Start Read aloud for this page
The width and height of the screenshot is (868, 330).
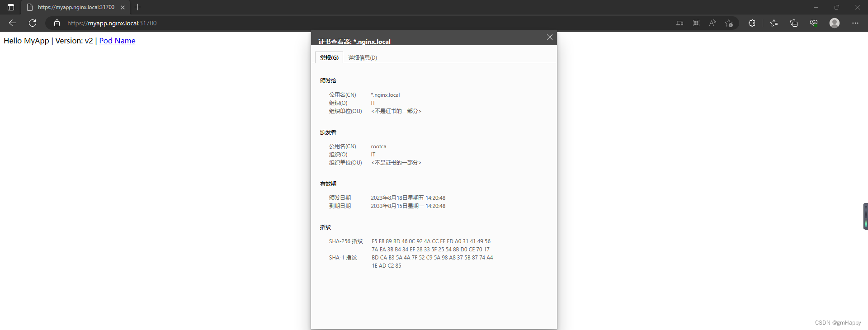click(x=712, y=23)
